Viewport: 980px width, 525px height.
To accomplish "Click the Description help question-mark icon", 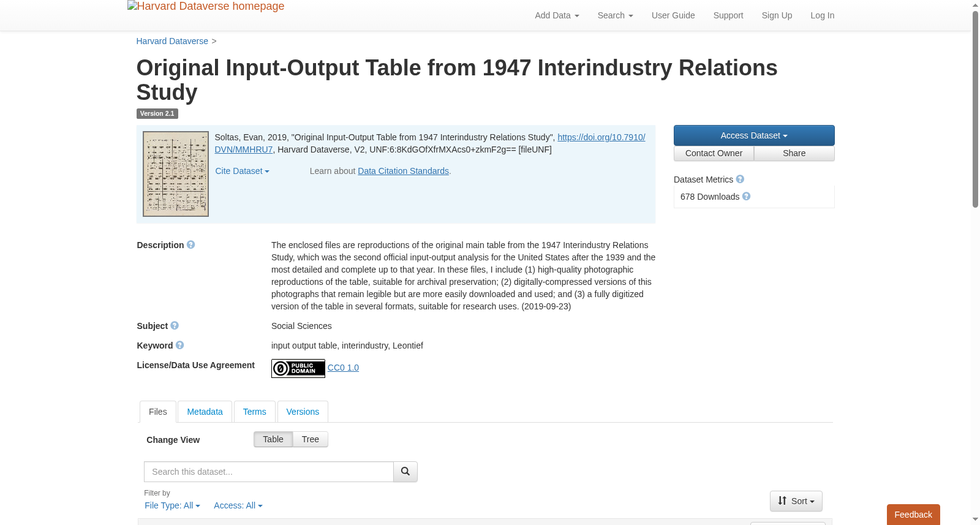I will [191, 244].
